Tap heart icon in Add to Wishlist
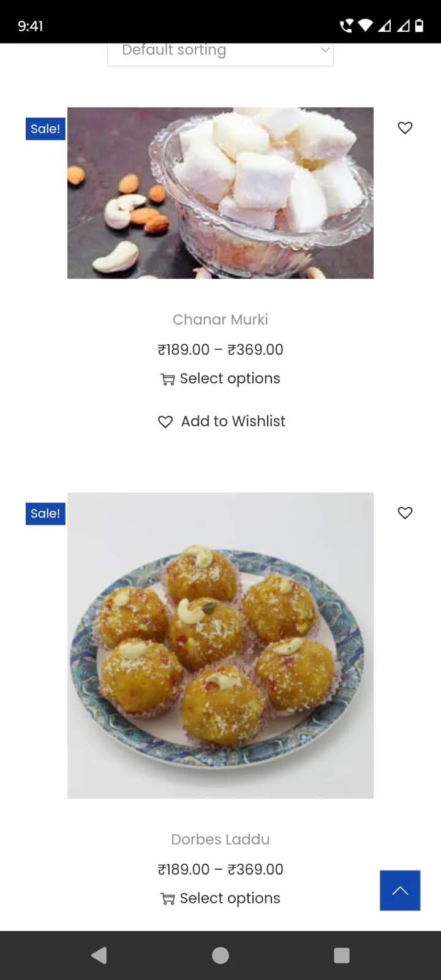 (x=165, y=421)
